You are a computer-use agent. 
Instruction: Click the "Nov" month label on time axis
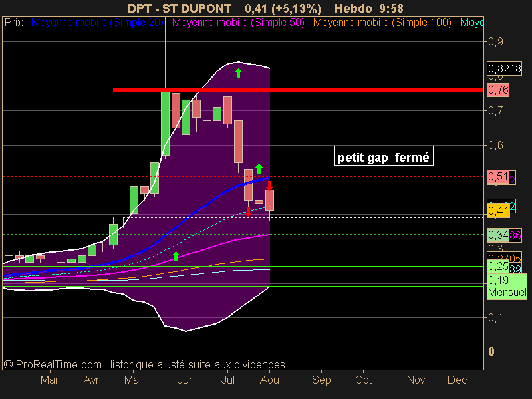(x=416, y=380)
